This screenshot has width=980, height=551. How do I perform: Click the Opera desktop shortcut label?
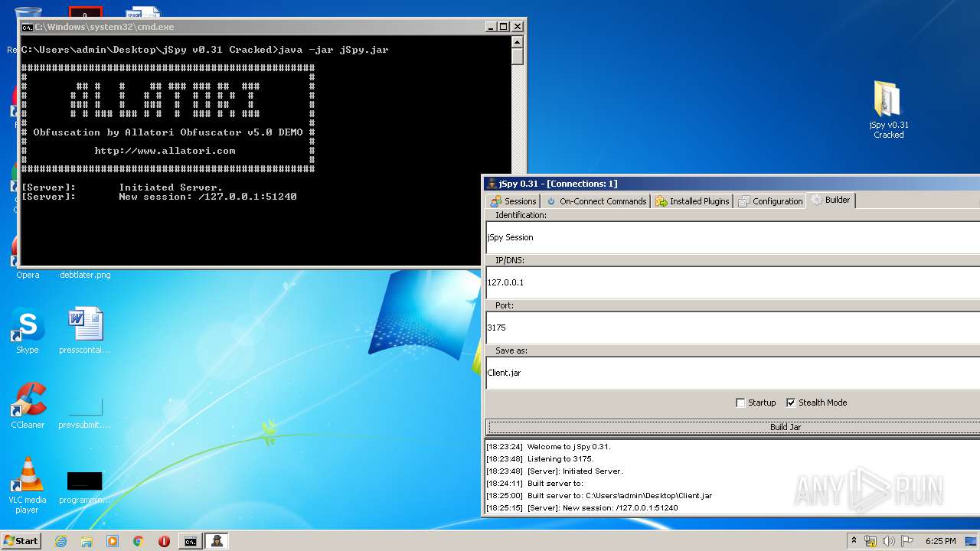[28, 275]
